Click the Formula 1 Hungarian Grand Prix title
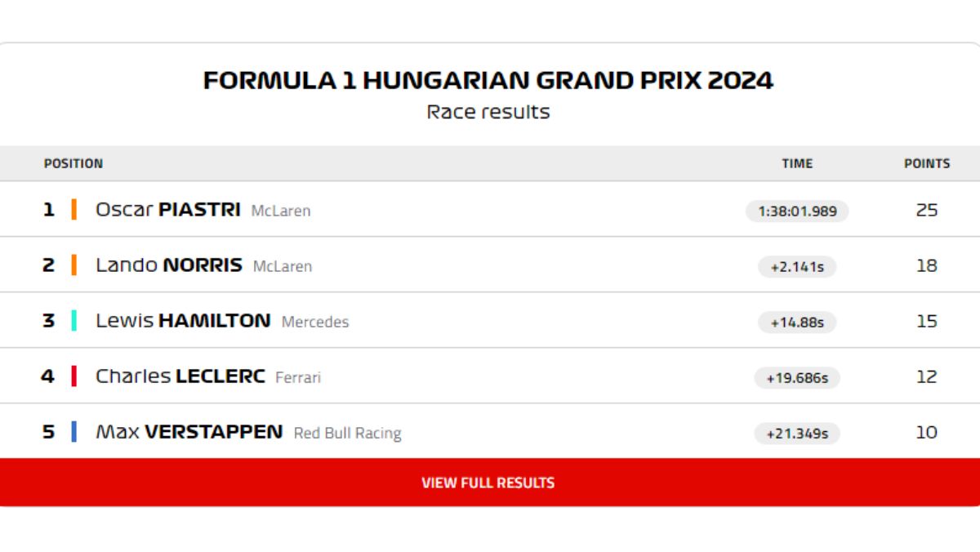The image size is (980, 552). click(x=488, y=81)
